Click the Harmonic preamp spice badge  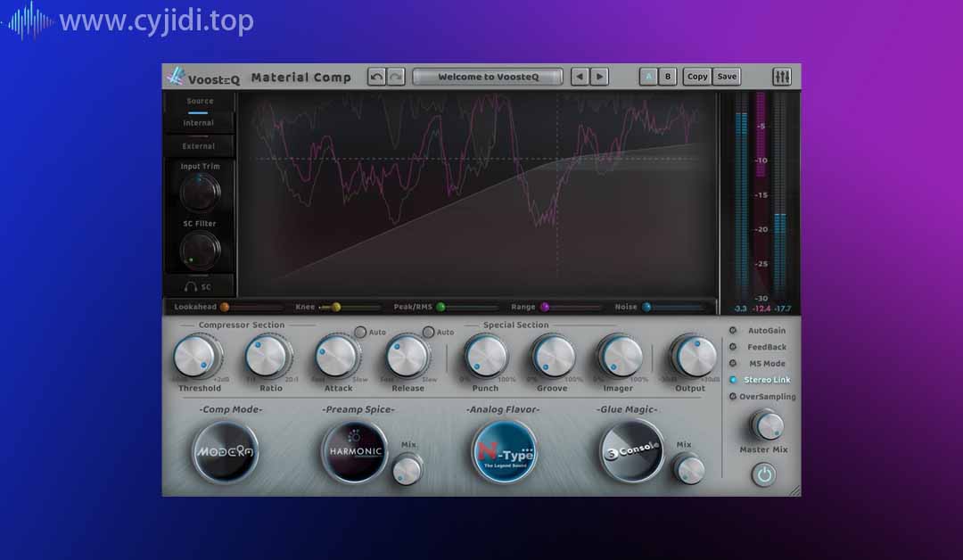point(355,452)
